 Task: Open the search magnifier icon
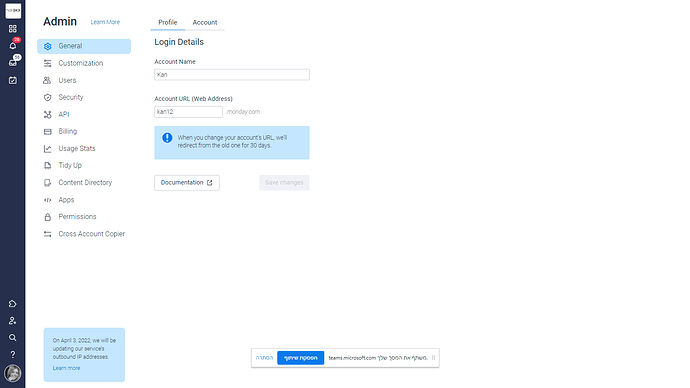point(13,337)
